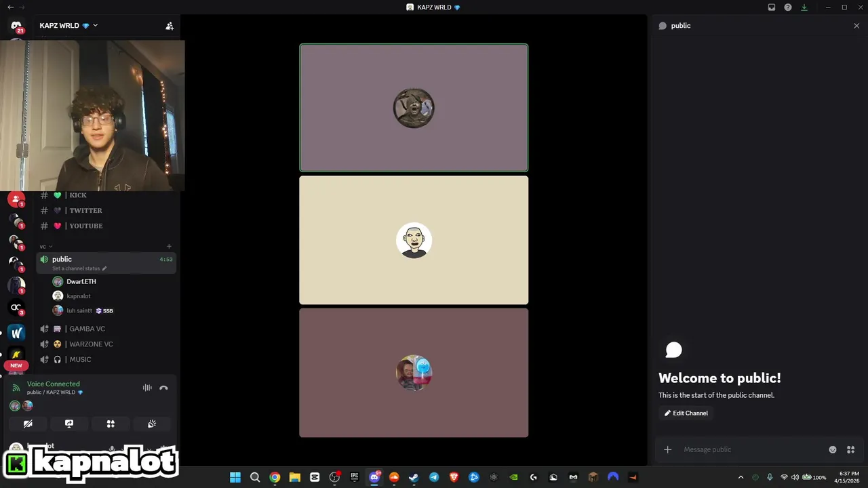This screenshot has width=868, height=488.
Task: Navigate back with the arrow icon
Action: [x=10, y=7]
